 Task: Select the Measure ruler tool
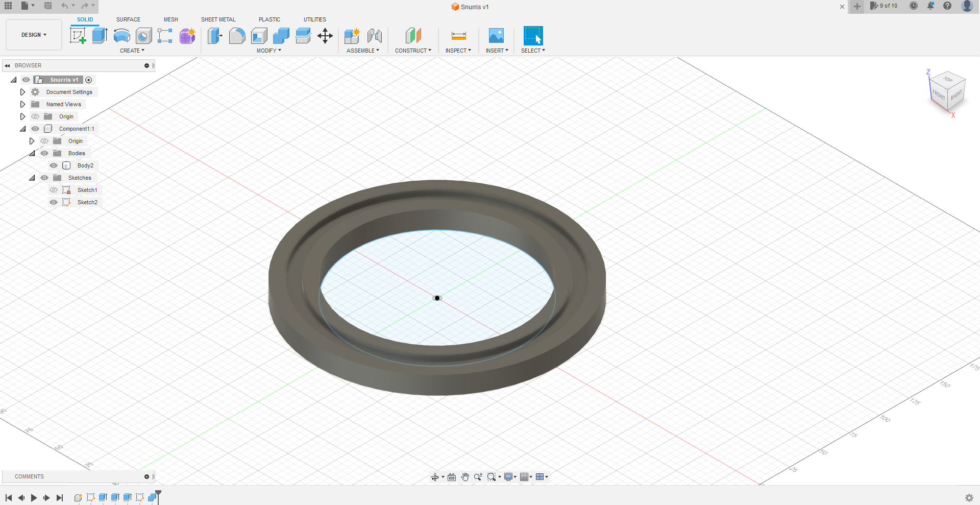coord(458,36)
